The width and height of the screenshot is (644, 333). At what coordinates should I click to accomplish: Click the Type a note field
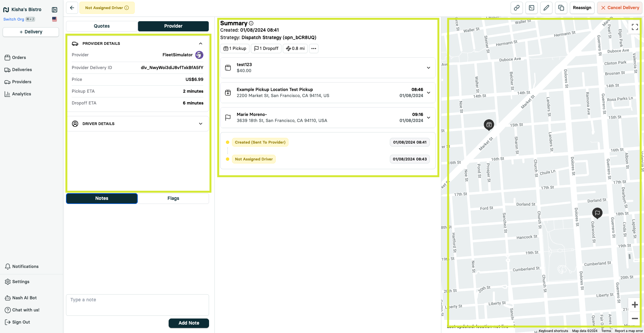point(137,305)
